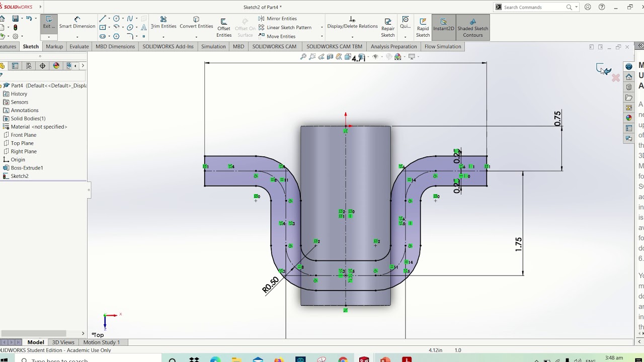This screenshot has width=644, height=362.
Task: Click Convert Entities tool
Action: [x=196, y=23]
